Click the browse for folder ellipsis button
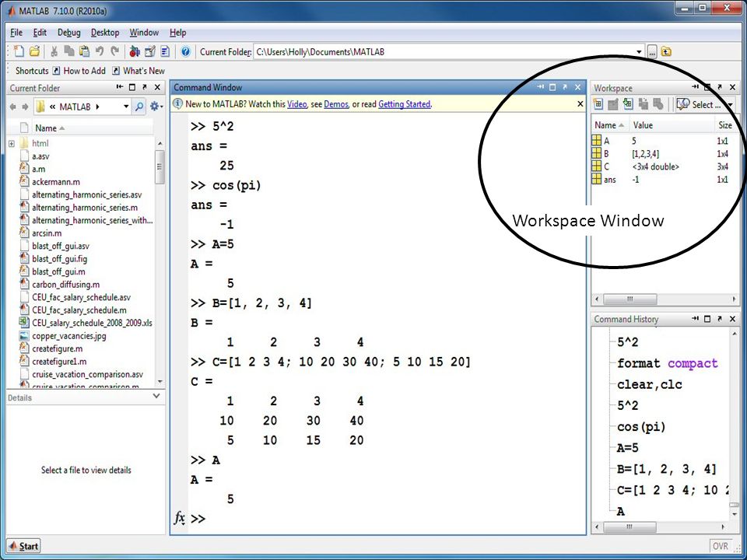 click(652, 52)
